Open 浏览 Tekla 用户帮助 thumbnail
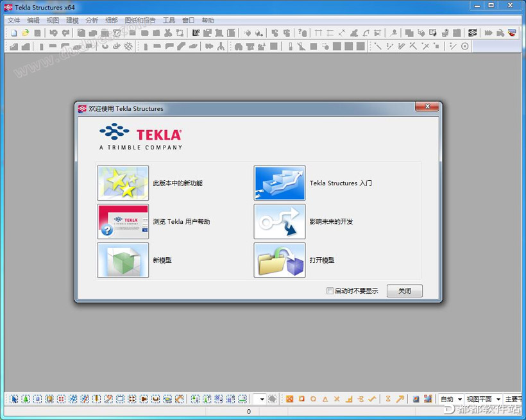Image resolution: width=526 pixels, height=420 pixels. click(123, 222)
